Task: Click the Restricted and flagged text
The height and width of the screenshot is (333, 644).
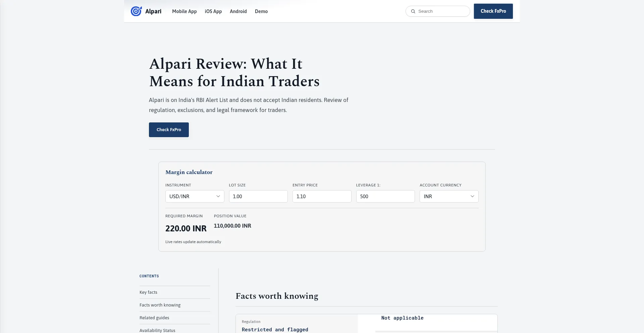Action: (275, 330)
